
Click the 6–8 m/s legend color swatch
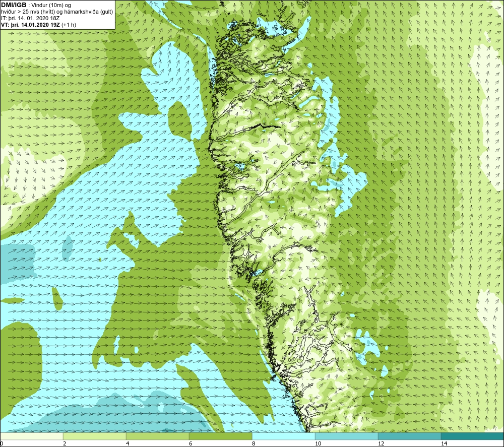(221, 436)
